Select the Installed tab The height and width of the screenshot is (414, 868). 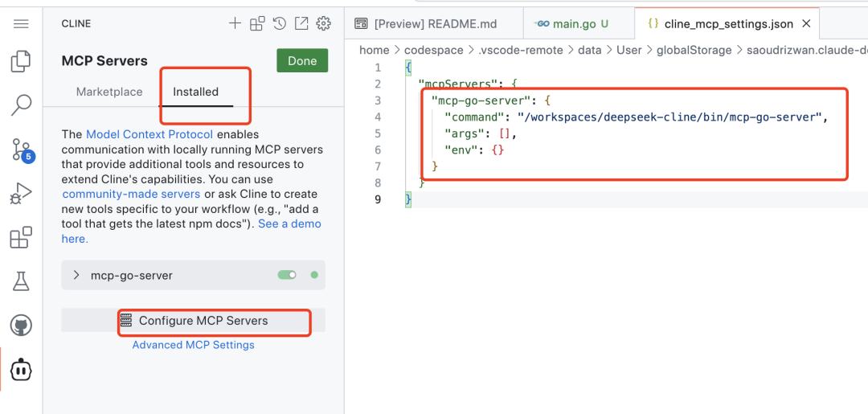196,92
